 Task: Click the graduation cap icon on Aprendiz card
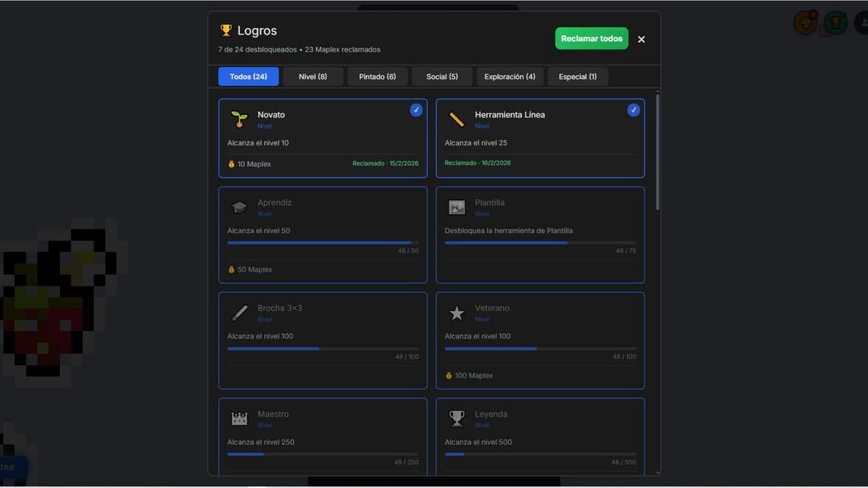239,207
